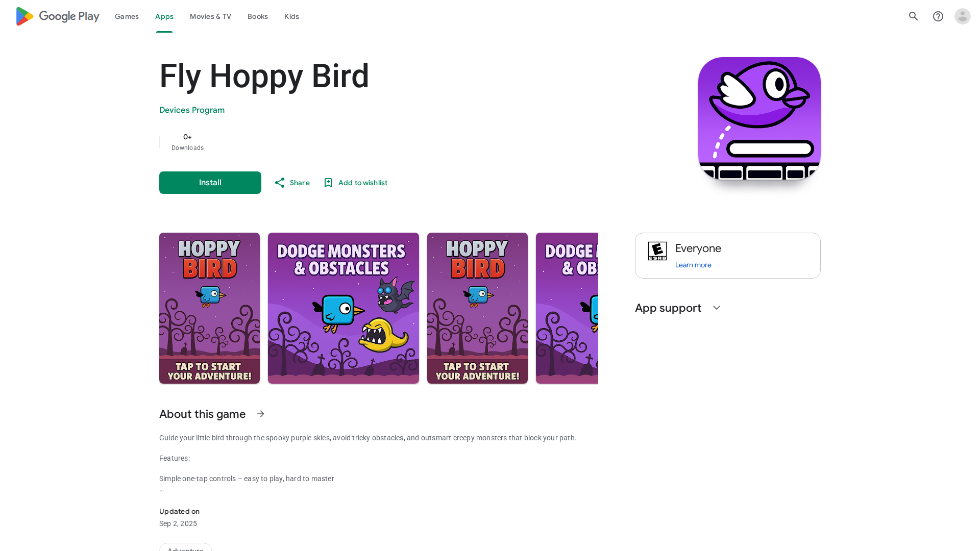
Task: Select the Adventure category chip
Action: (185, 547)
